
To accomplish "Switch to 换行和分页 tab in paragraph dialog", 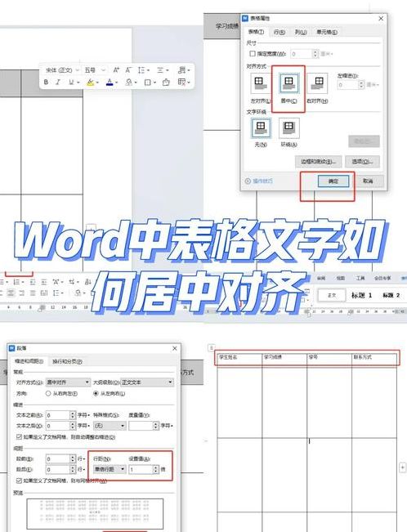I will (67, 362).
